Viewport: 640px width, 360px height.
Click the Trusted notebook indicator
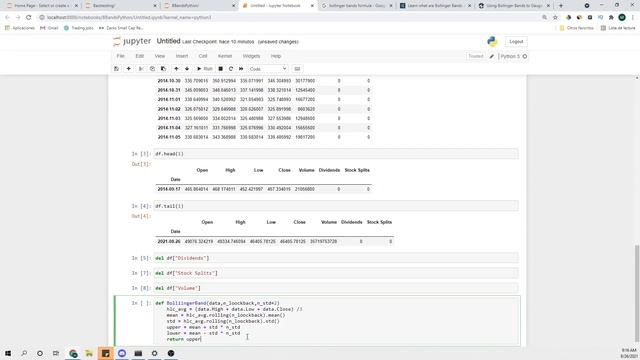[476, 56]
